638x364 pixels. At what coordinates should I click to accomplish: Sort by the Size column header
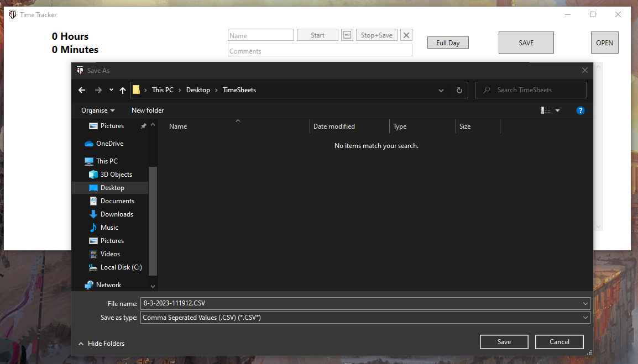478,126
